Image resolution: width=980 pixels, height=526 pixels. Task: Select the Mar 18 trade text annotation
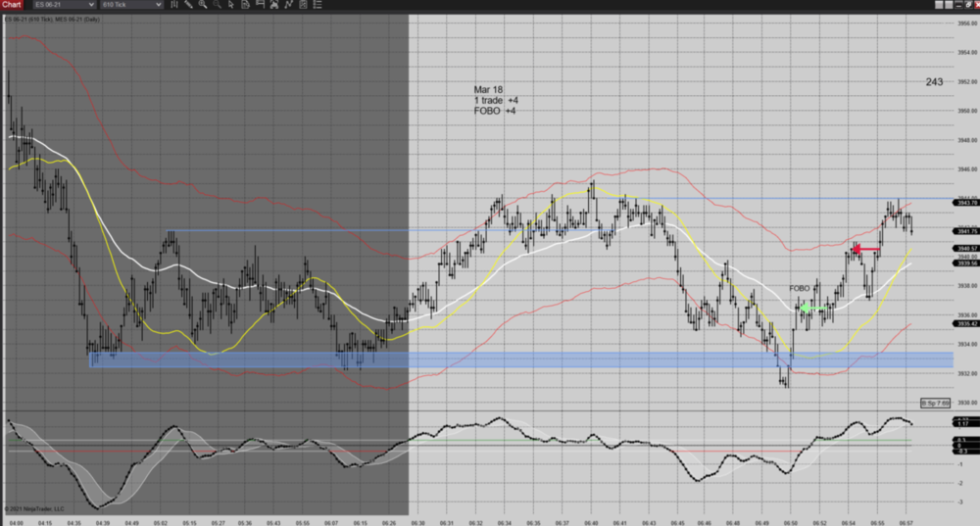[x=495, y=100]
